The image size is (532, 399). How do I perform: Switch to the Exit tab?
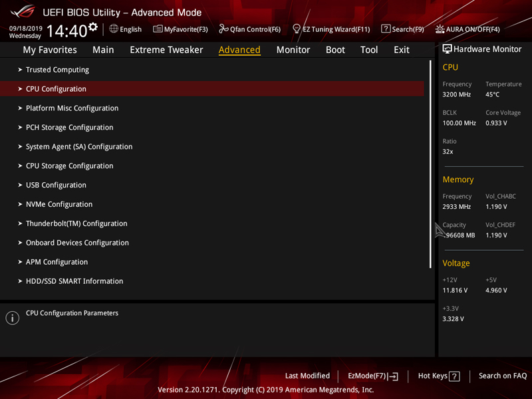point(402,50)
